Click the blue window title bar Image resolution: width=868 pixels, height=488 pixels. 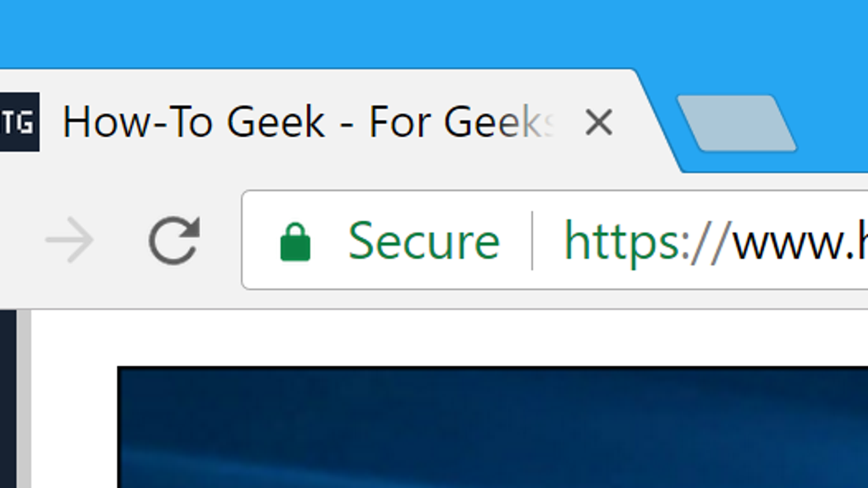coord(413,33)
